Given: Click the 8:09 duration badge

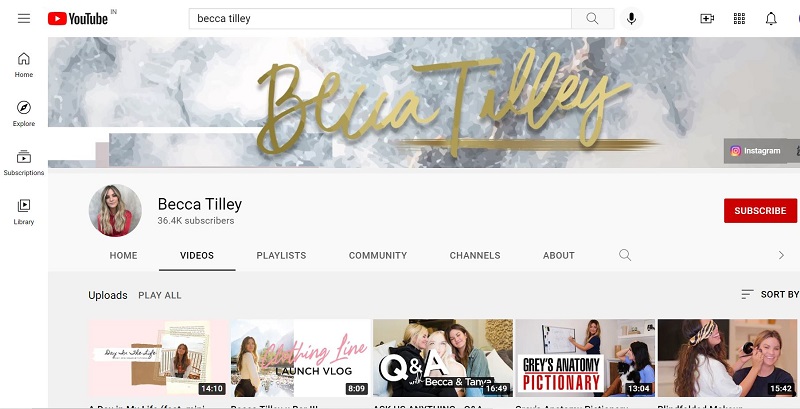Looking at the screenshot, I should click(356, 389).
